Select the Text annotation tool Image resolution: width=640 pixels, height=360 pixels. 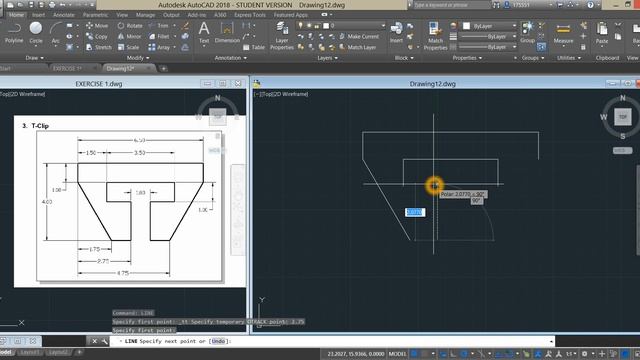(204, 33)
